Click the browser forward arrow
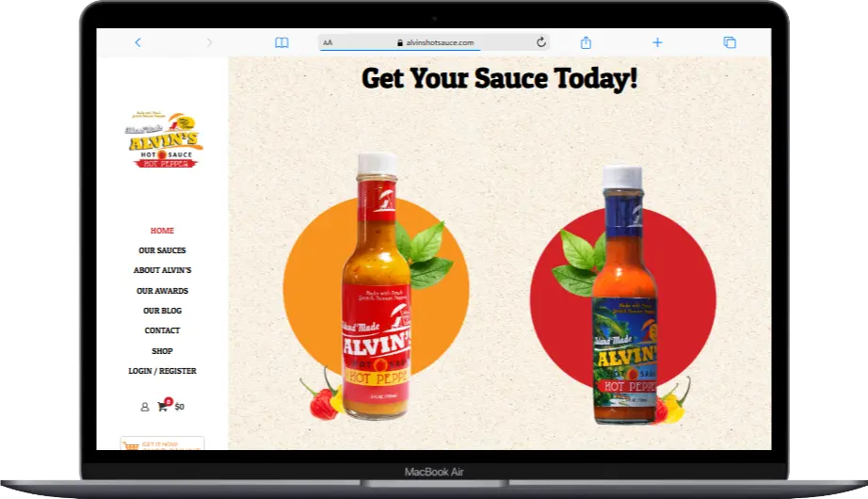The height and width of the screenshot is (499, 868). pos(209,42)
